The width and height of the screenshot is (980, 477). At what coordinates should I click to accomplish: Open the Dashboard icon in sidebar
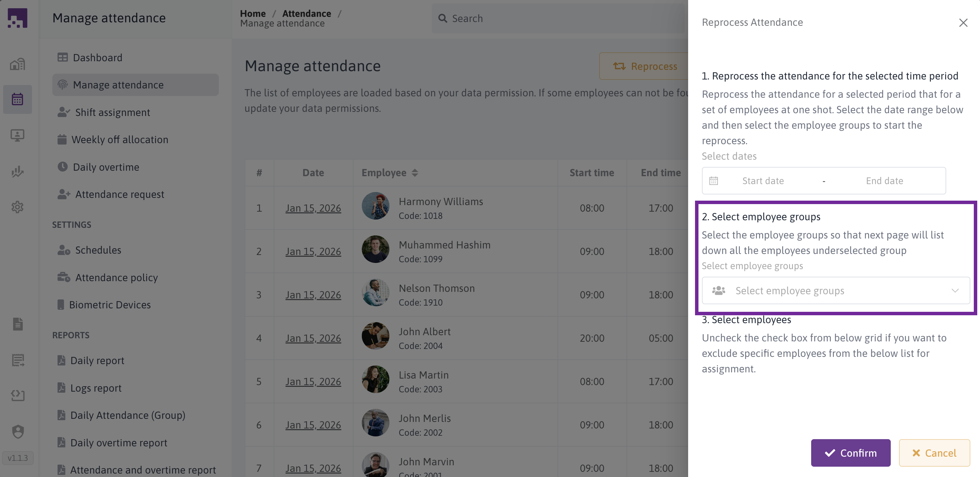pos(18,64)
